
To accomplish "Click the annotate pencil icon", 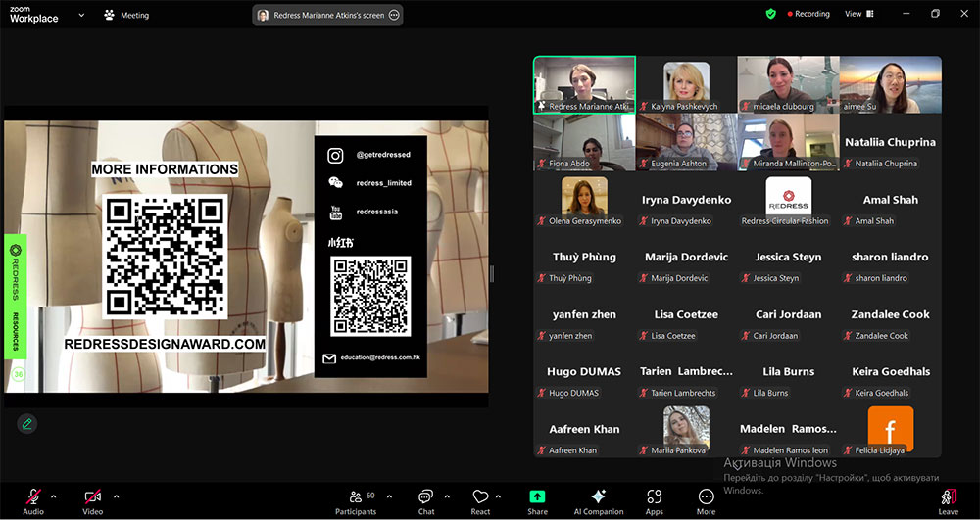I will click(x=26, y=424).
